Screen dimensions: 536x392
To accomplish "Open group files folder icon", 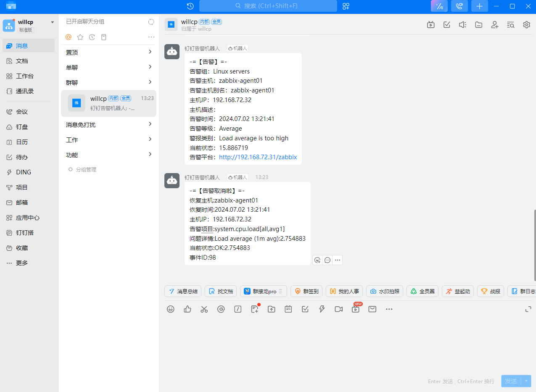I will (x=479, y=25).
